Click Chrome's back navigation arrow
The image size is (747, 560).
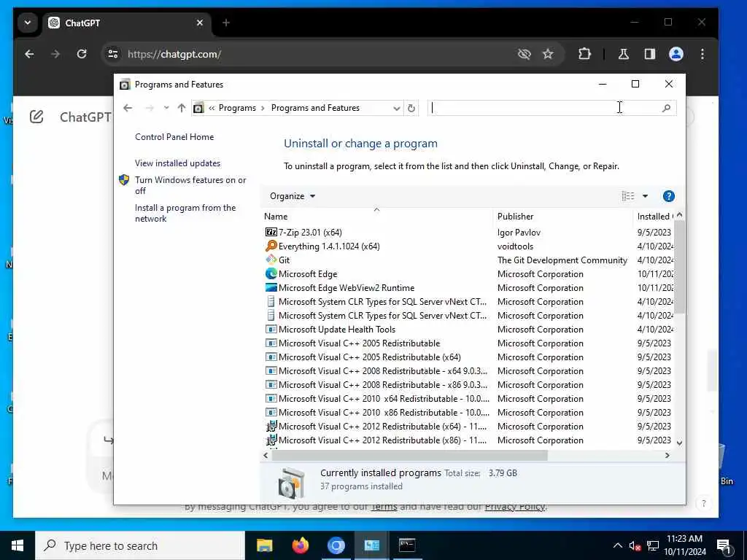pyautogui.click(x=29, y=54)
